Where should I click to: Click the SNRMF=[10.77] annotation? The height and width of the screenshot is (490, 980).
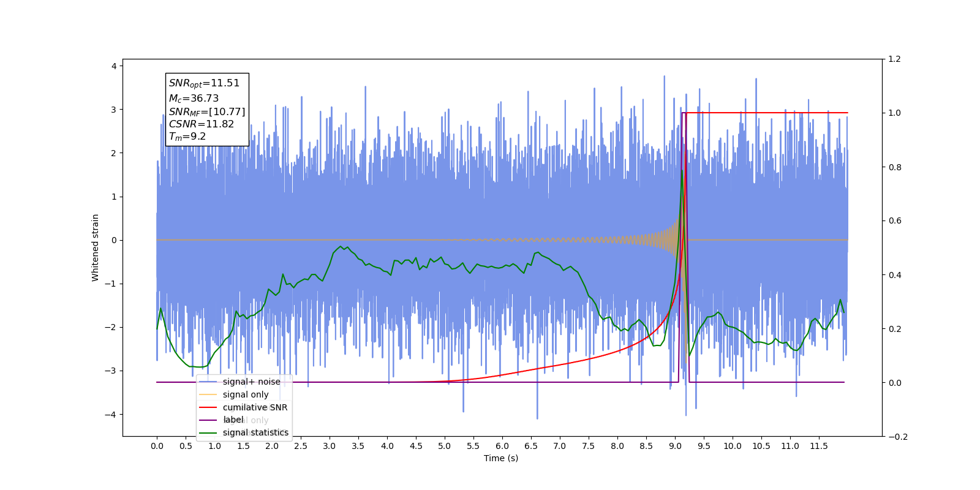click(x=207, y=111)
